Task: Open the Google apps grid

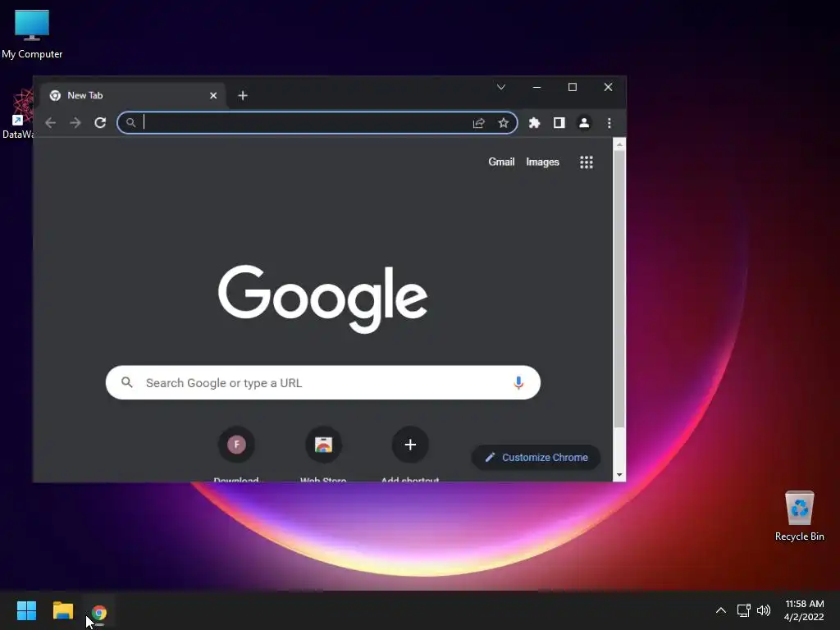Action: [586, 162]
